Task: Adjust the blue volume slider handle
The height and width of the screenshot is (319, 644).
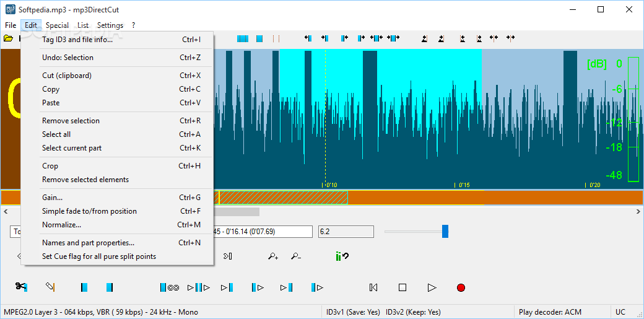Action: [445, 232]
